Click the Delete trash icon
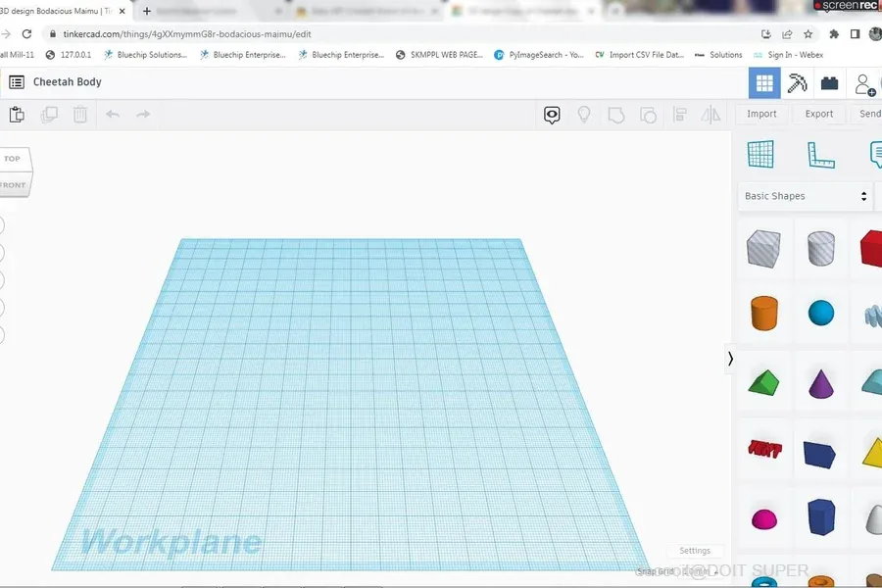Viewport: 882px width, 588px height. pos(80,115)
